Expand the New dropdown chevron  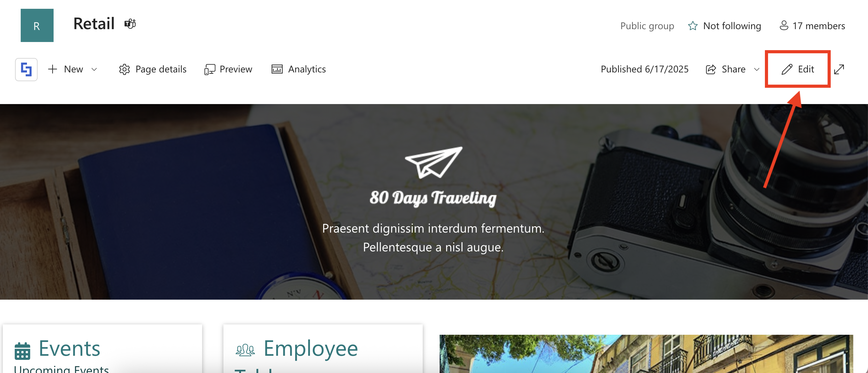[94, 69]
